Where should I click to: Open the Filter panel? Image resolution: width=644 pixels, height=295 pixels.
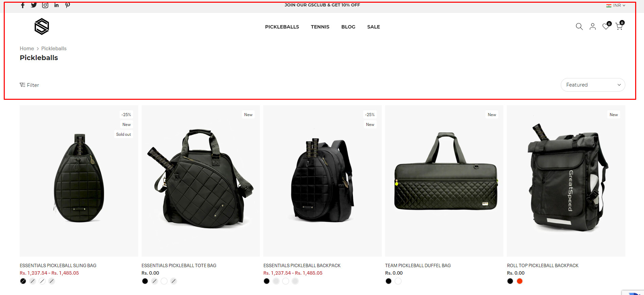[x=29, y=85]
